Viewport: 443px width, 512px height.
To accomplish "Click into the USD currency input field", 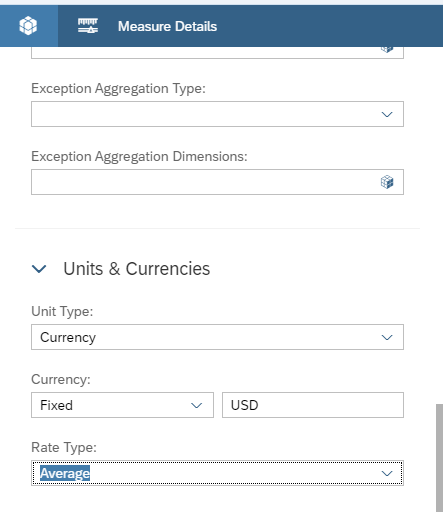I will 313,405.
